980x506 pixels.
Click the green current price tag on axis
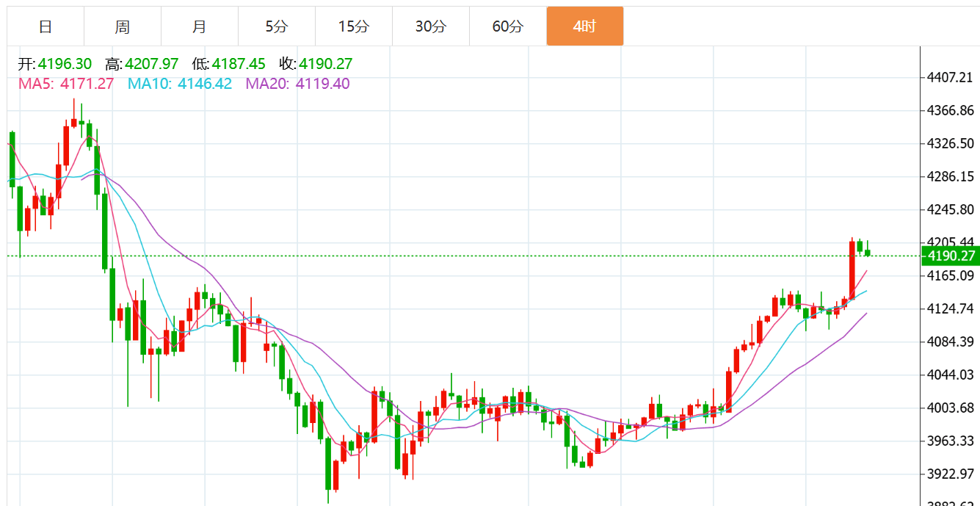[950, 256]
